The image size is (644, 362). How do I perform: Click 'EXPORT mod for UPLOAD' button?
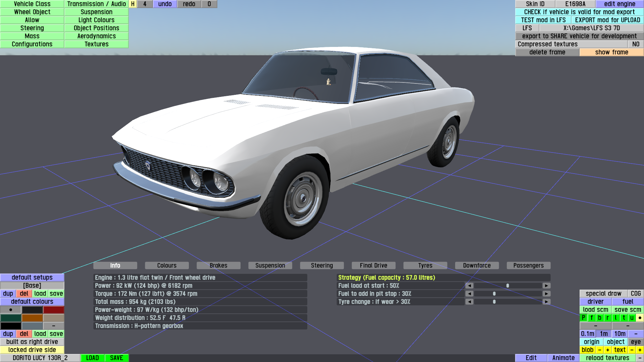607,20
